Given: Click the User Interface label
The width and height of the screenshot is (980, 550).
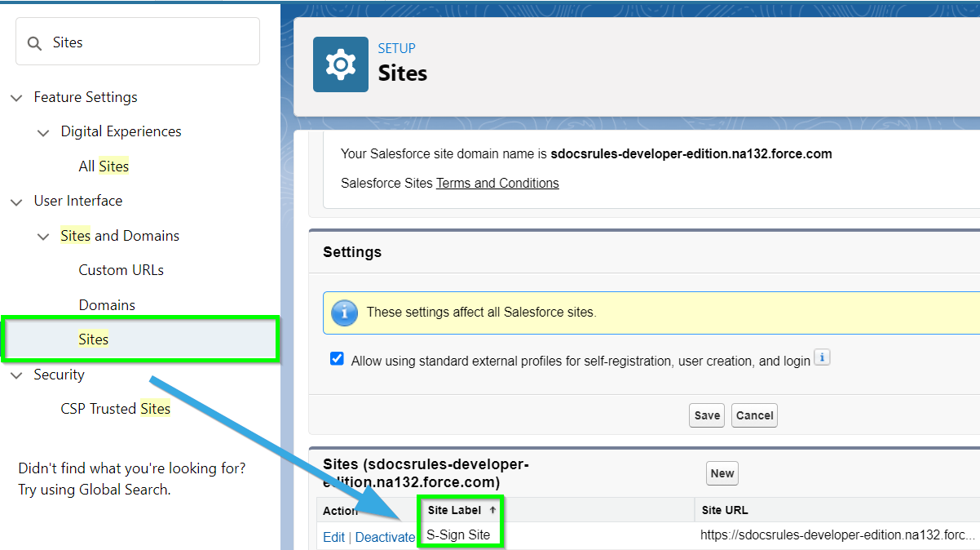Looking at the screenshot, I should 78,201.
